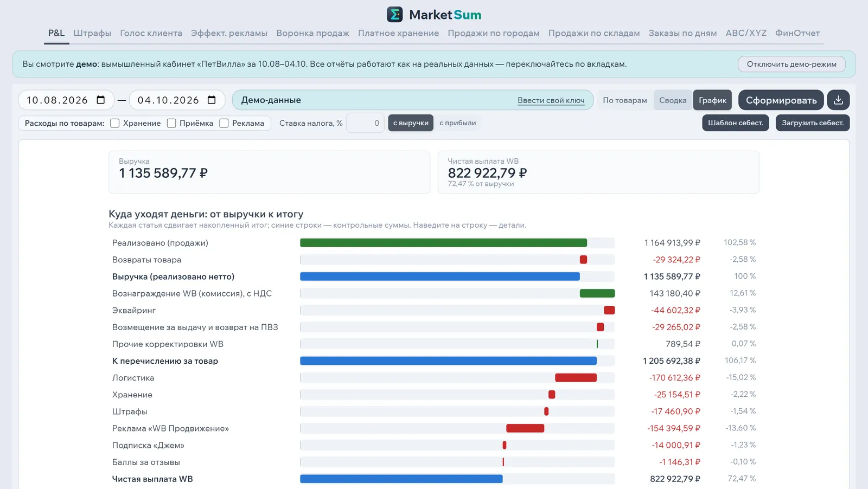Image resolution: width=868 pixels, height=489 pixels.
Task: Click 'Отключить демо-режим' button
Action: pos(792,64)
